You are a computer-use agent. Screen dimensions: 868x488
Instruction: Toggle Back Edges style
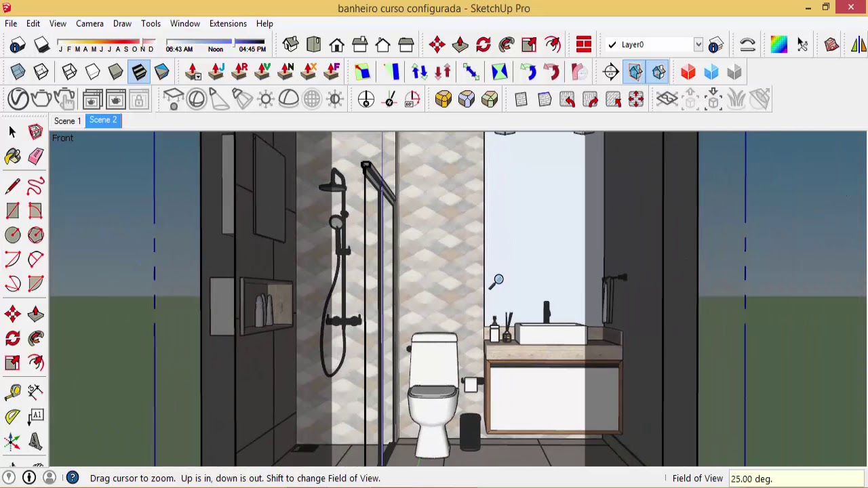point(41,72)
